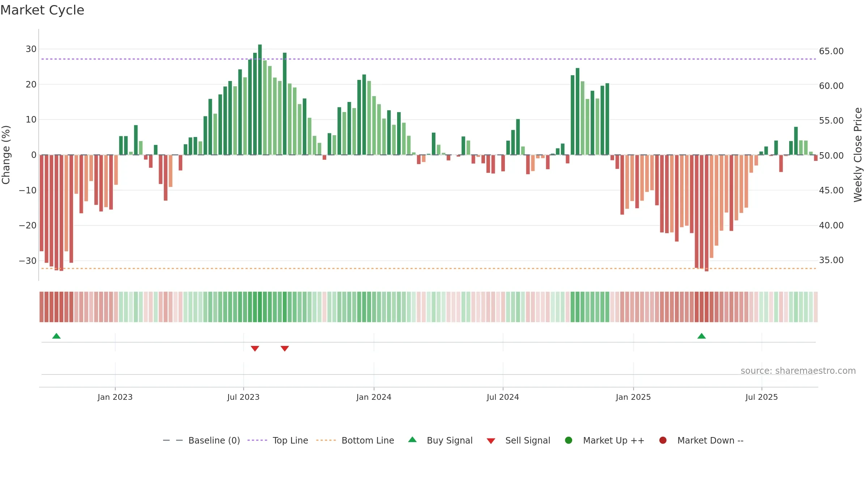Click the orange dotted Bottom Line in chart
Image resolution: width=868 pixels, height=488 pixels.
pos(429,268)
